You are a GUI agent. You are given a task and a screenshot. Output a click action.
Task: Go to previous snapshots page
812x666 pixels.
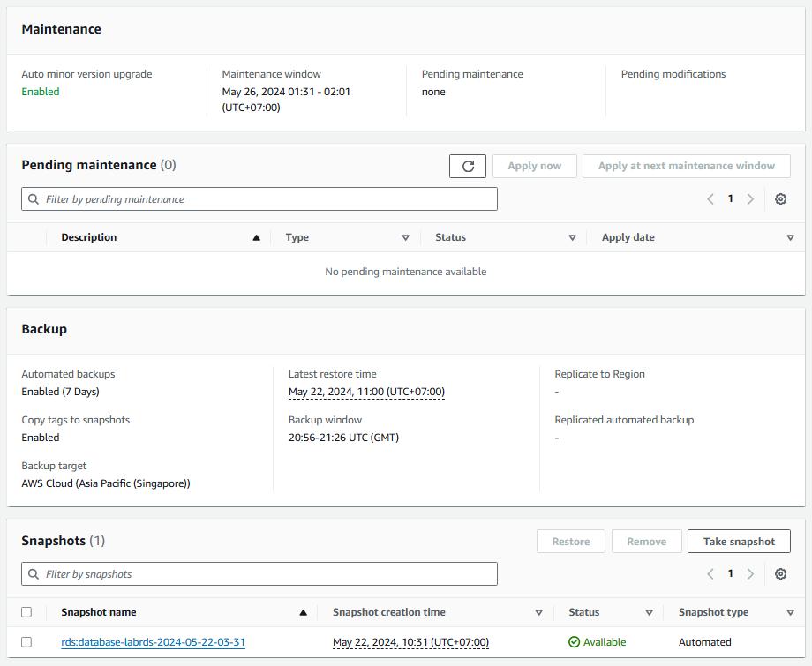710,574
